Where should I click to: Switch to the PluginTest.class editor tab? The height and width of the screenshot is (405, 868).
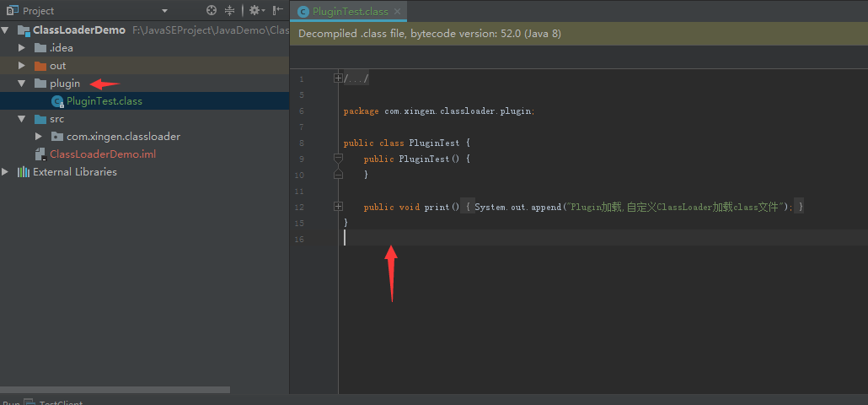coord(349,11)
